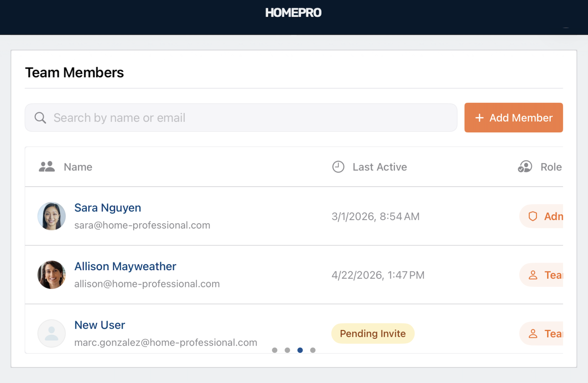Click the placeholder avatar for New User

(x=52, y=333)
